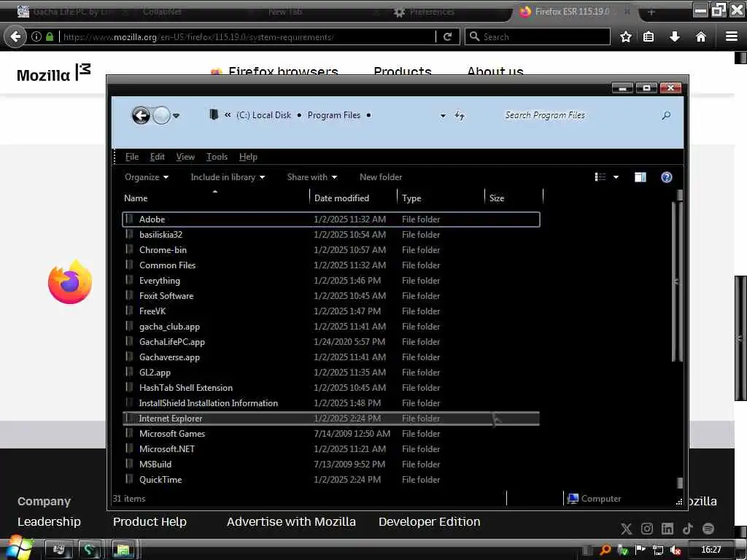Open the View menu in Explorer

[185, 157]
